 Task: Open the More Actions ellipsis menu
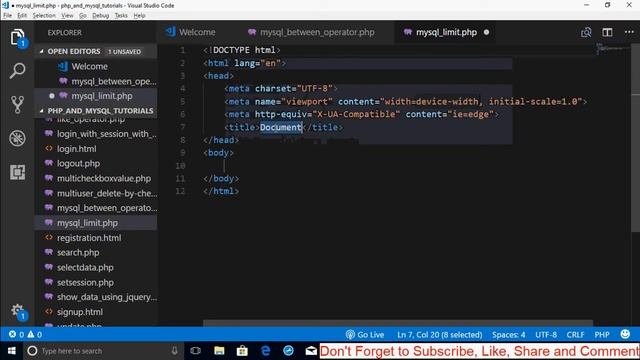point(629,32)
